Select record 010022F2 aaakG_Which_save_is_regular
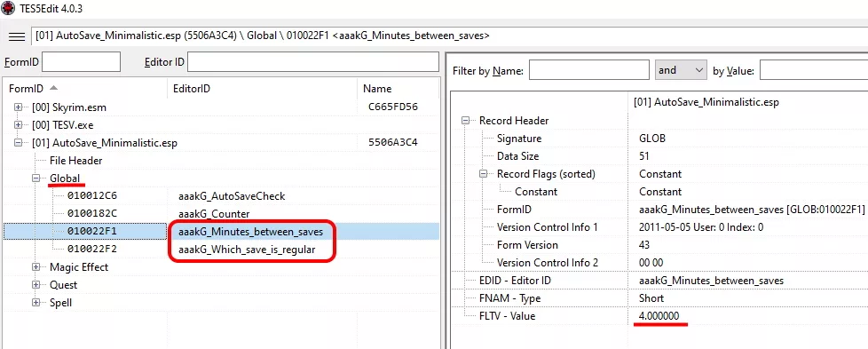 pos(221,249)
